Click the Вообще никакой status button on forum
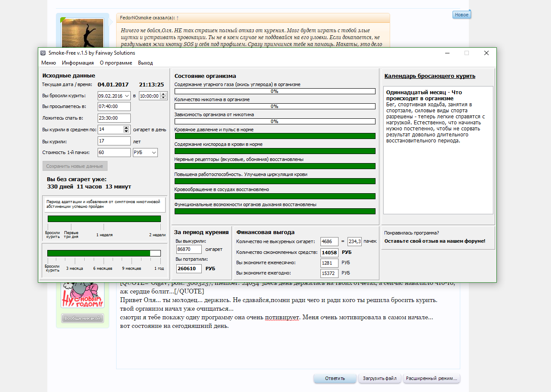This screenshot has height=392, width=551. click(x=83, y=318)
